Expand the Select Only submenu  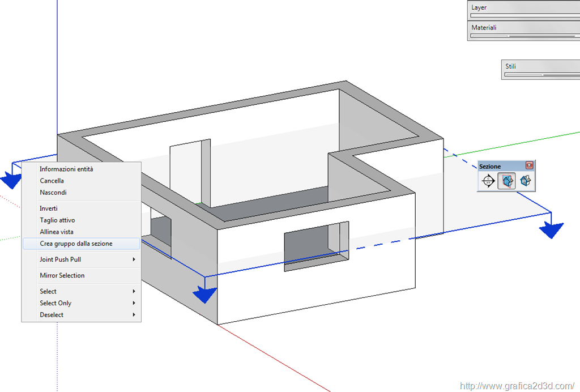tap(56, 303)
